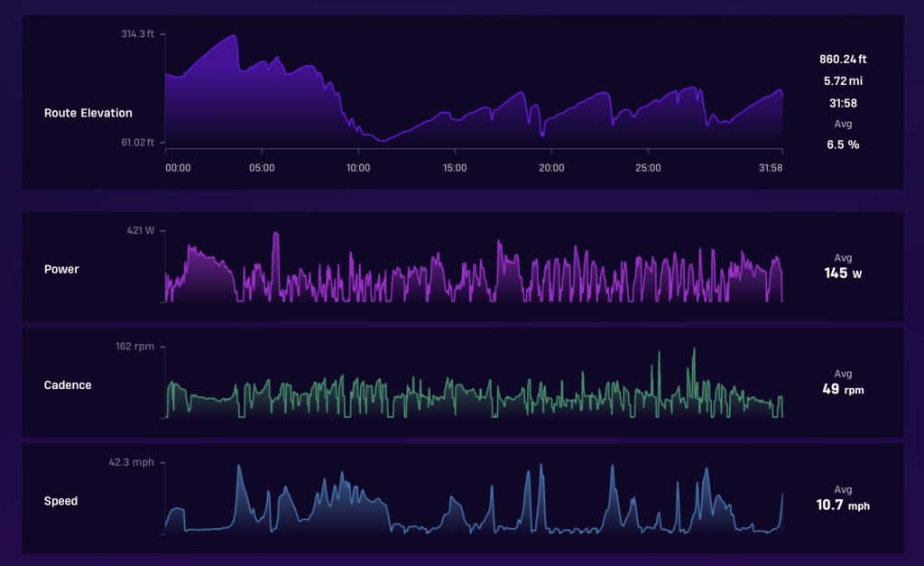Select the 05:00 time axis marker
Image resolution: width=924 pixels, height=566 pixels.
(262, 168)
